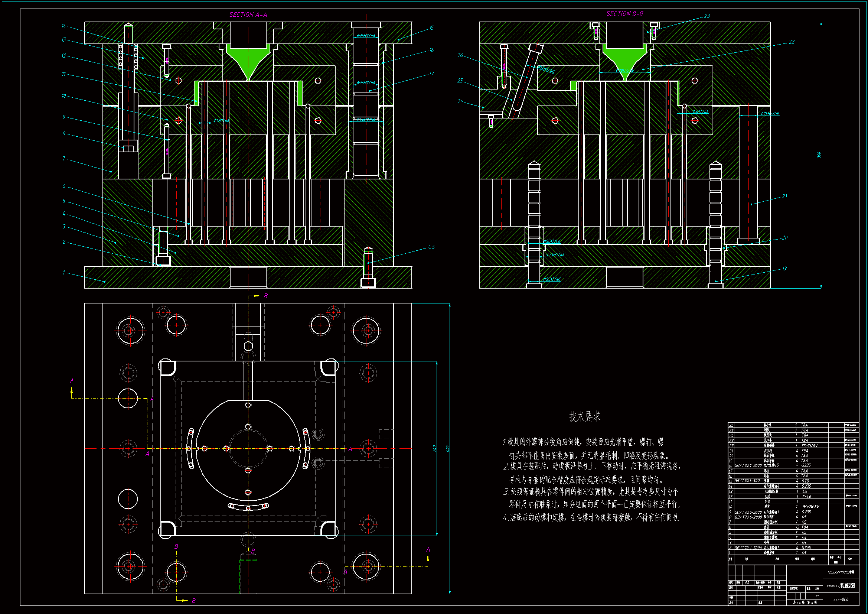Click the SECTION B-B title text
Image resolution: width=868 pixels, height=614 pixels.
pos(624,14)
